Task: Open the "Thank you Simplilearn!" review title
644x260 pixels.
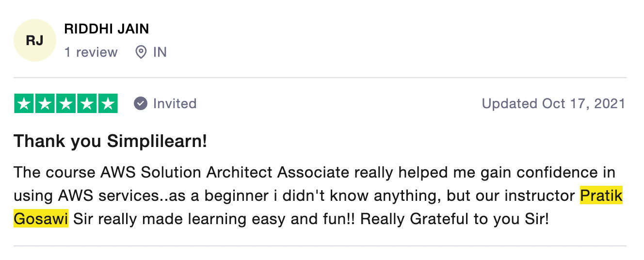Action: tap(110, 141)
